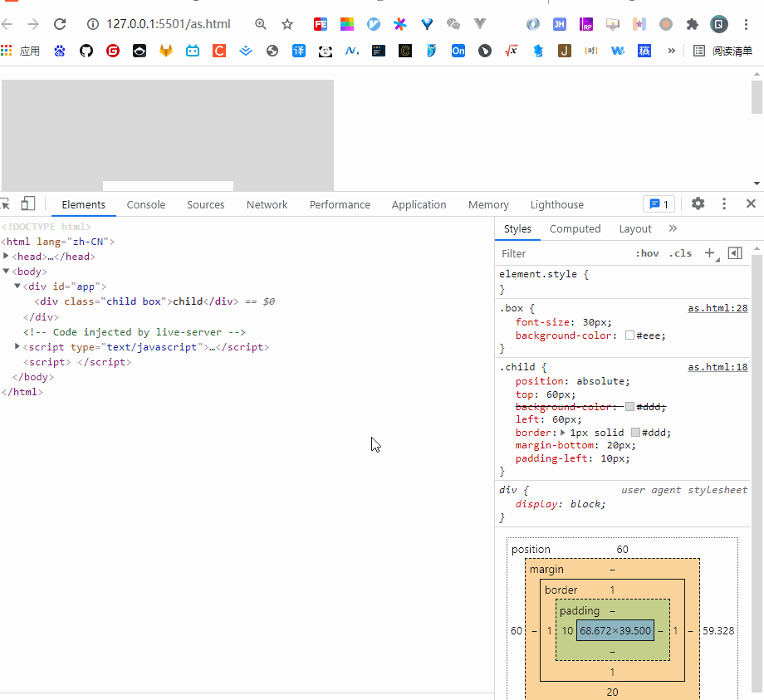Toggle the device toolbar icon in DevTools
Image resolution: width=764 pixels, height=700 pixels.
pos(27,203)
